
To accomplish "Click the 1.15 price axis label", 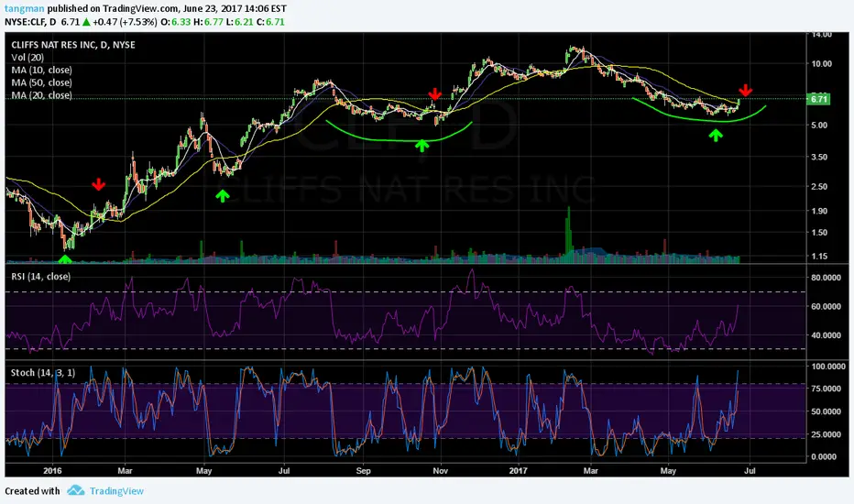I will (x=821, y=256).
